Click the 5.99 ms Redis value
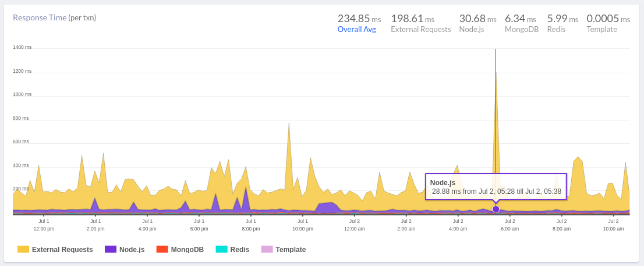The image size is (644, 266). click(562, 19)
